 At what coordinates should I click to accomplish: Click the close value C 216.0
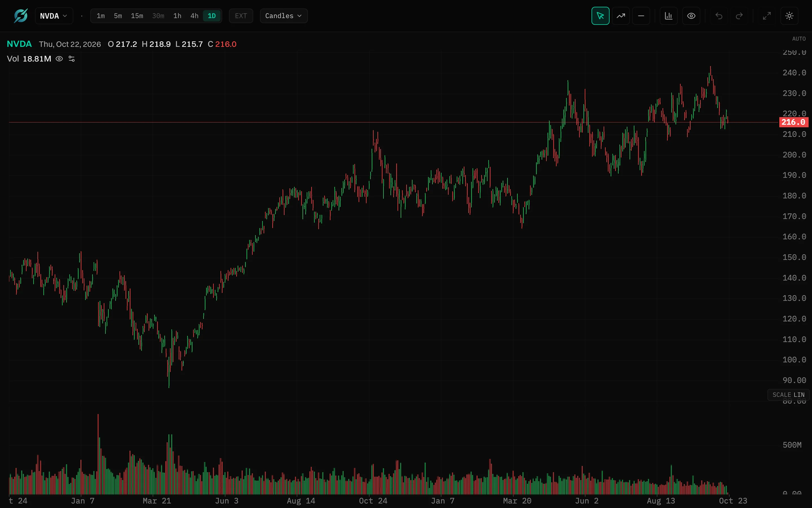click(x=222, y=44)
